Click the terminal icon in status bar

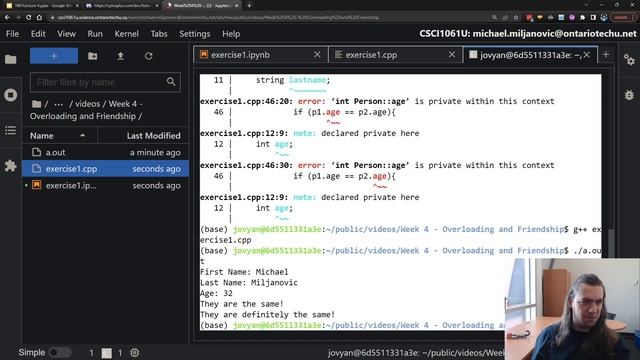(107, 353)
